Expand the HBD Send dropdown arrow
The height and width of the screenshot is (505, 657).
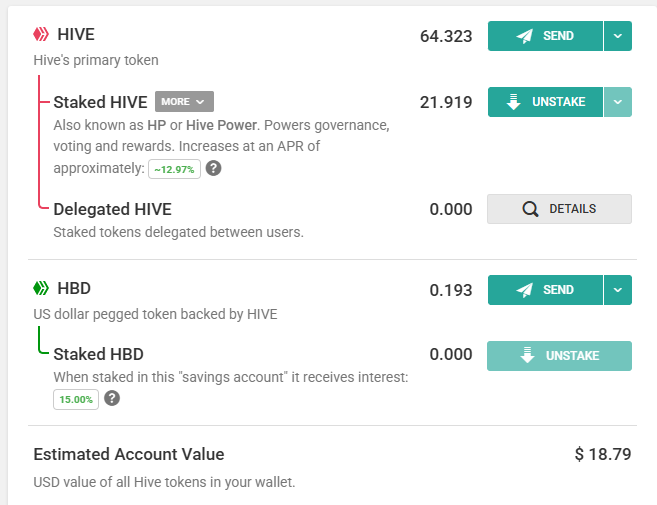[618, 290]
